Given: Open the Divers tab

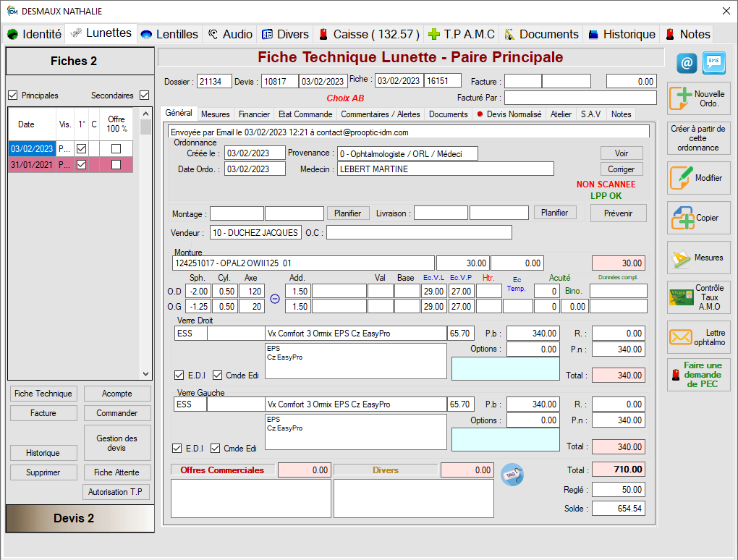Looking at the screenshot, I should point(285,34).
